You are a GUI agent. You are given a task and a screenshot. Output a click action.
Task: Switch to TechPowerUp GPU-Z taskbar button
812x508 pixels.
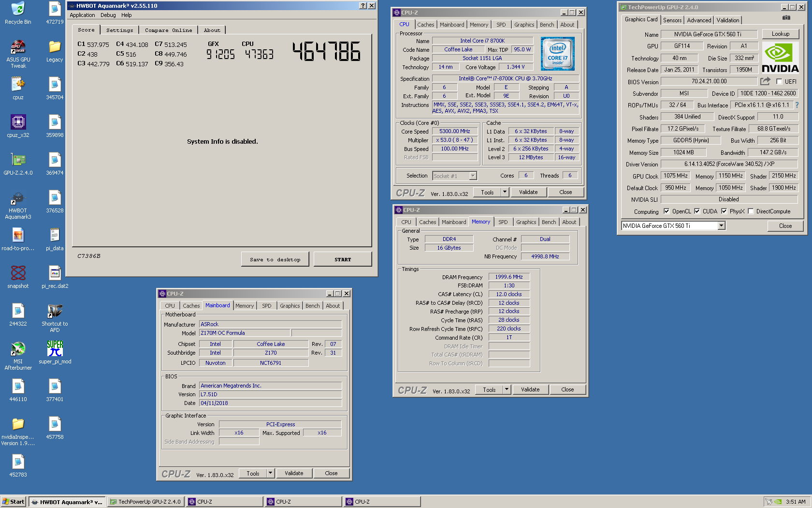(145, 502)
